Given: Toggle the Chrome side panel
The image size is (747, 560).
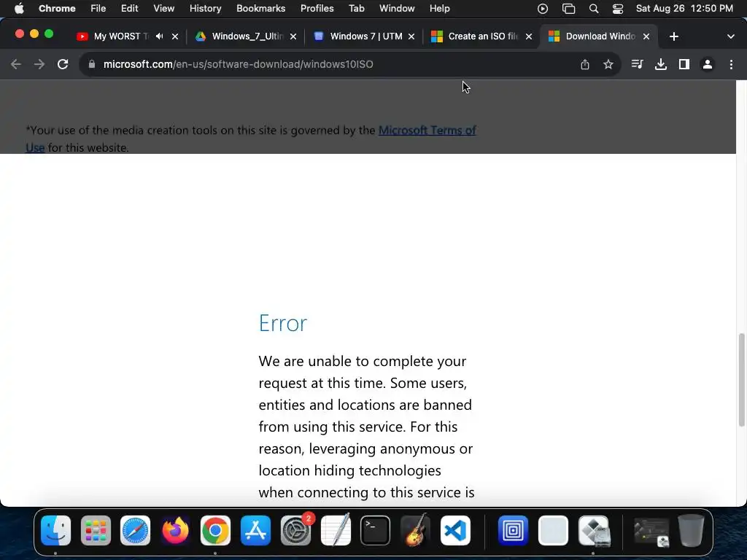Looking at the screenshot, I should 684,64.
